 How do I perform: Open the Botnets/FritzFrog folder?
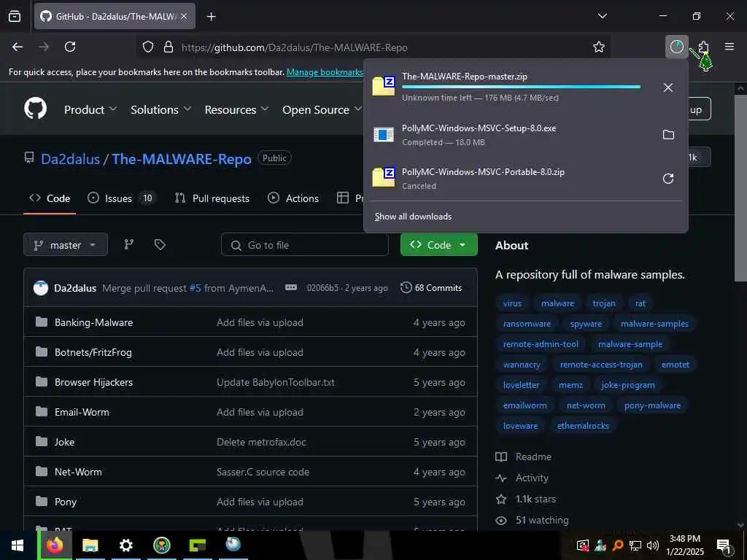(x=93, y=352)
